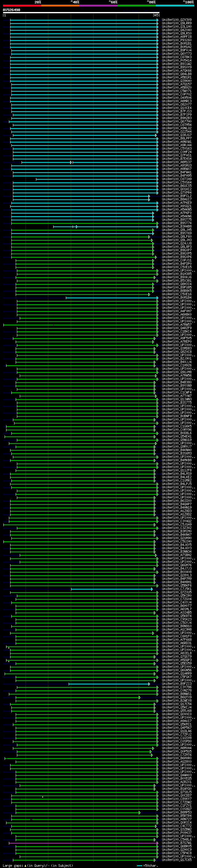This screenshot has width=197, height=868.
Task: Open hit UniRef100_A7QK66
Action: 177,71
